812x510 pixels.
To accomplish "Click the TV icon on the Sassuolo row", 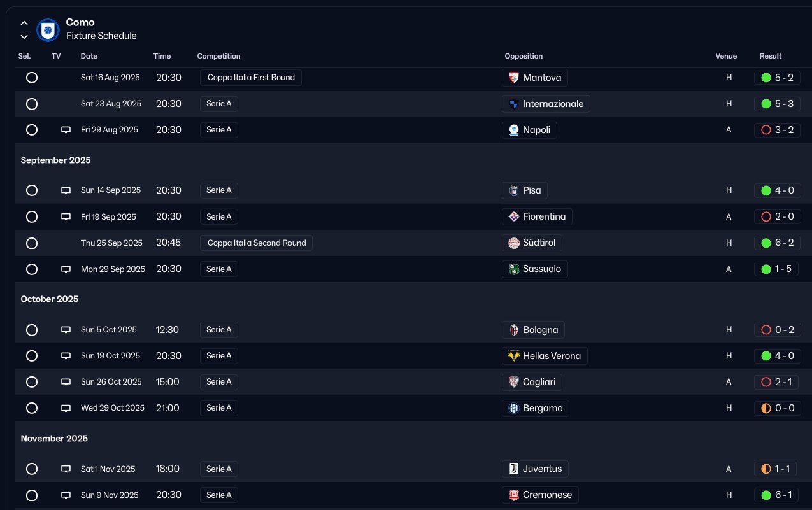I will tap(66, 269).
